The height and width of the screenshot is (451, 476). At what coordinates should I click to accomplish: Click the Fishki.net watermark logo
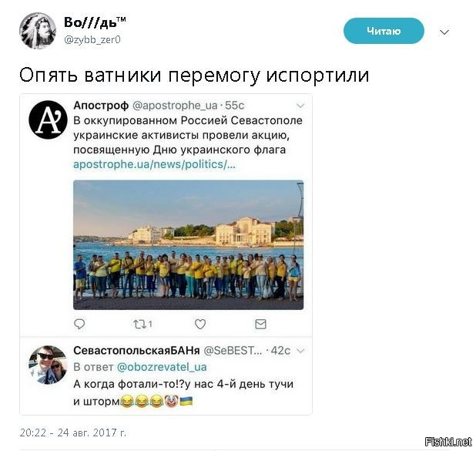[x=448, y=442]
